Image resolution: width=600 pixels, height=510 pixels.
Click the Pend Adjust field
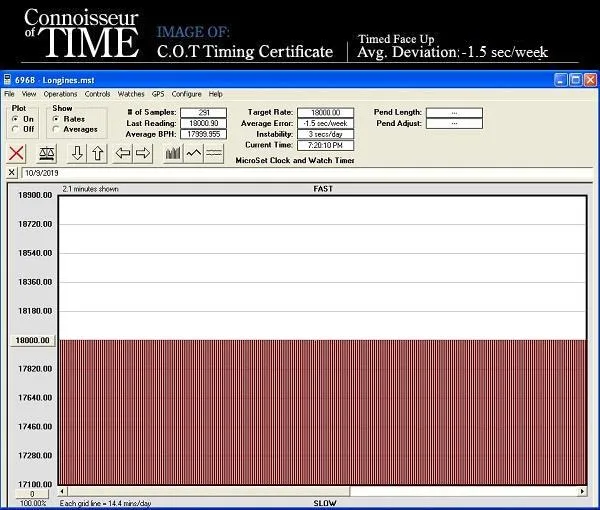click(454, 123)
